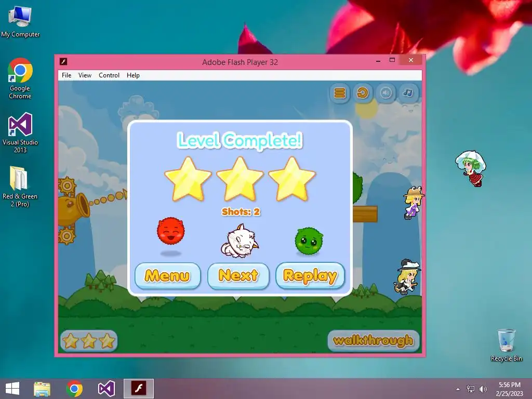The width and height of the screenshot is (532, 399).
Task: Click the third large gold star
Action: (292, 179)
